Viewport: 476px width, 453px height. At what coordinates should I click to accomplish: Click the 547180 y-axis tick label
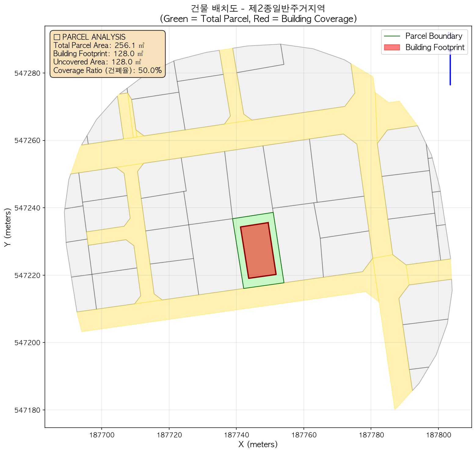coord(28,410)
